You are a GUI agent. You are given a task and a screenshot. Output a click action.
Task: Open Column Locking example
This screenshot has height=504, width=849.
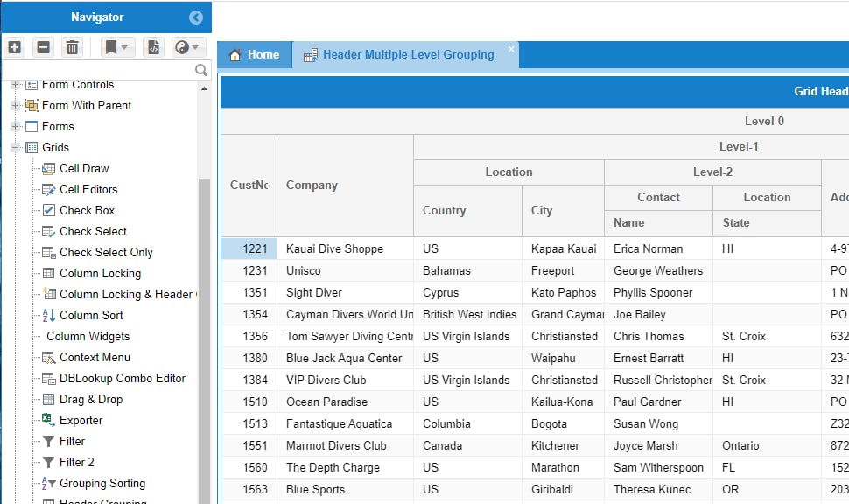click(x=100, y=273)
